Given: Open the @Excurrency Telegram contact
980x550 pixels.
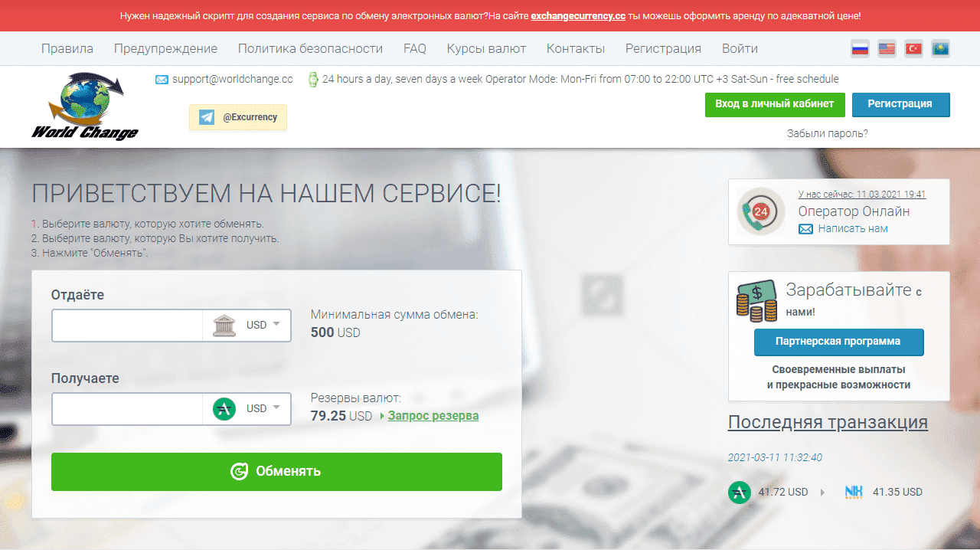Looking at the screenshot, I should click(238, 118).
